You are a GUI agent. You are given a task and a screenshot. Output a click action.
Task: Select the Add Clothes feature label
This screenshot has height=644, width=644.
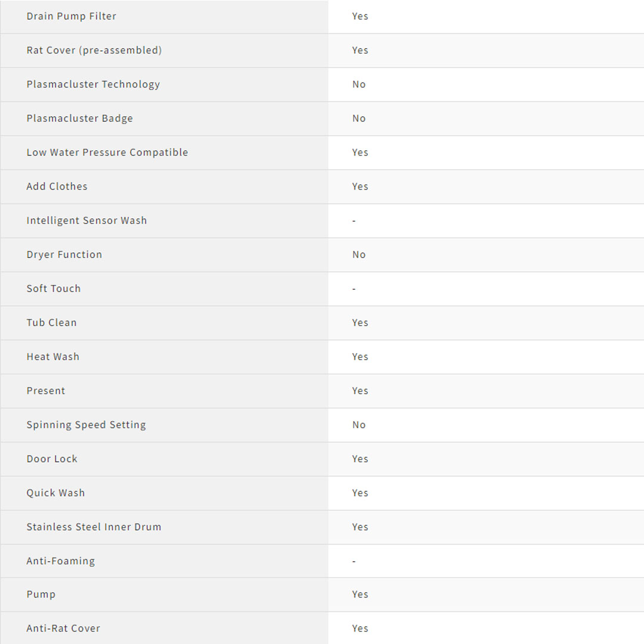(x=57, y=186)
